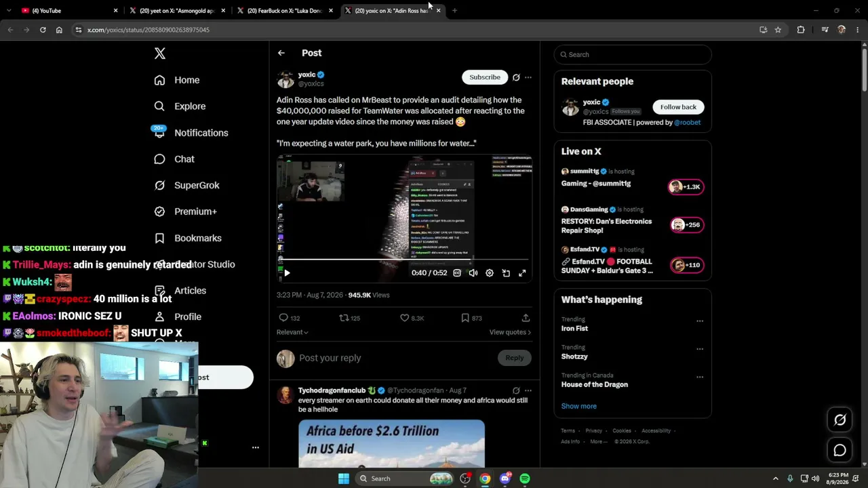Image resolution: width=868 pixels, height=488 pixels.
Task: Enable picture-in-picture for the video
Action: pos(506,273)
